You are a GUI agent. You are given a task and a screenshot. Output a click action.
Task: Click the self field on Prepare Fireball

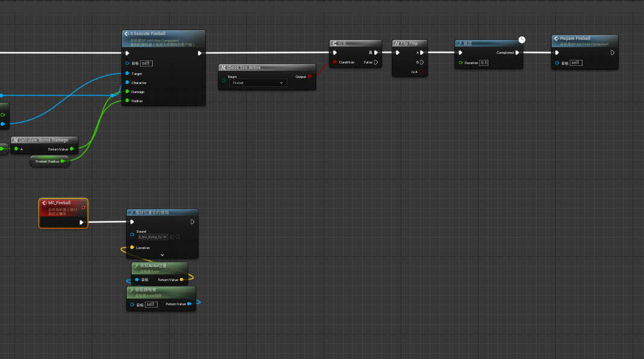click(576, 63)
